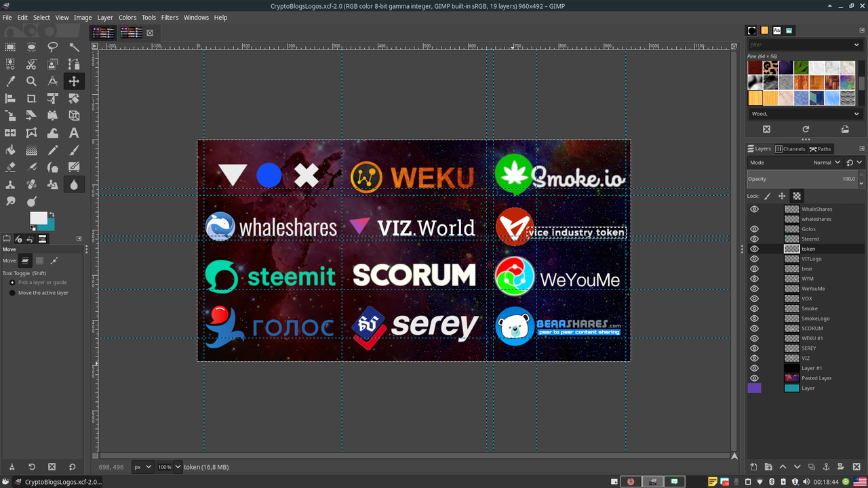The width and height of the screenshot is (868, 488).
Task: Select the VITLogo layer row
Action: (x=806, y=259)
